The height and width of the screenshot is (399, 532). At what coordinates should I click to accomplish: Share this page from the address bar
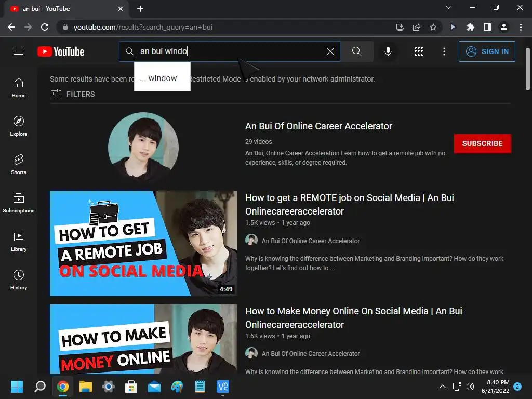click(x=417, y=27)
